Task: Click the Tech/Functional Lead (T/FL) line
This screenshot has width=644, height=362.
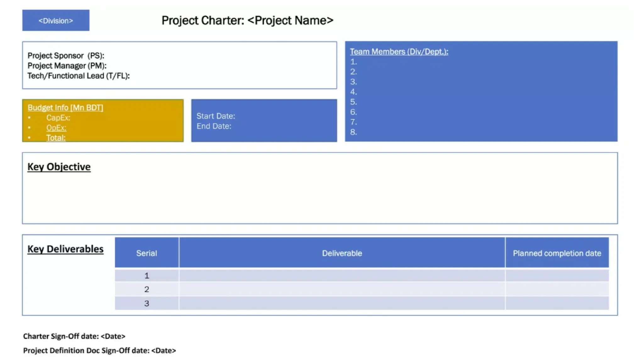Action: click(78, 76)
